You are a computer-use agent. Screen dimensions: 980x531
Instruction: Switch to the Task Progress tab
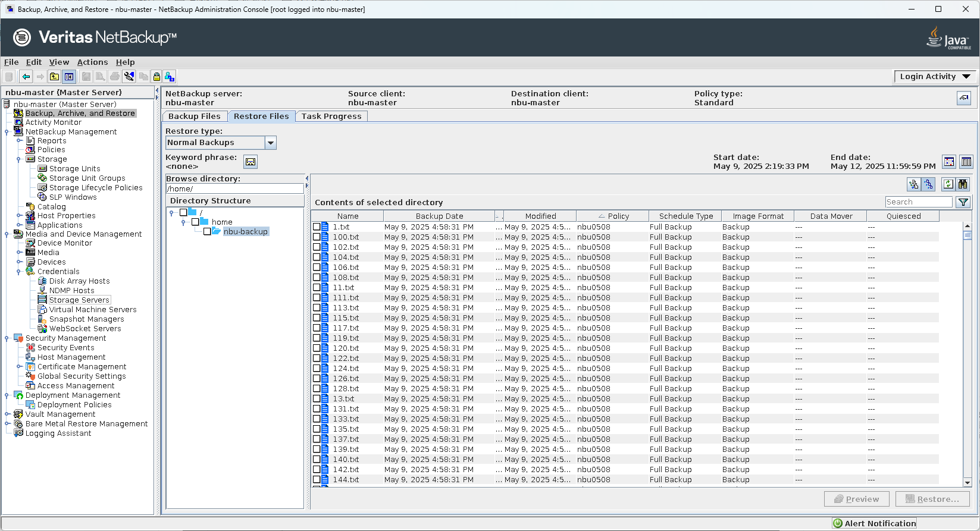click(x=331, y=117)
